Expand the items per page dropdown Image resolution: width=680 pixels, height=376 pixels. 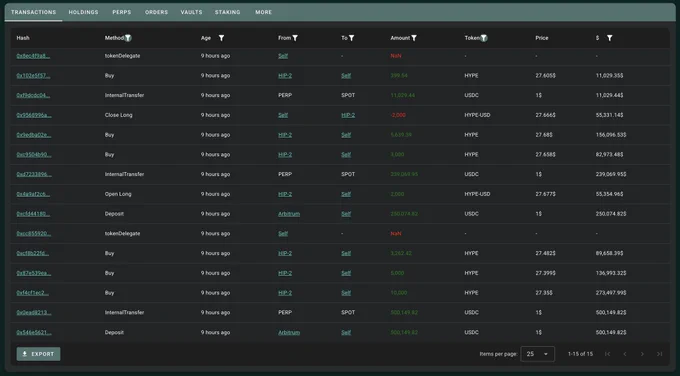[x=537, y=354]
